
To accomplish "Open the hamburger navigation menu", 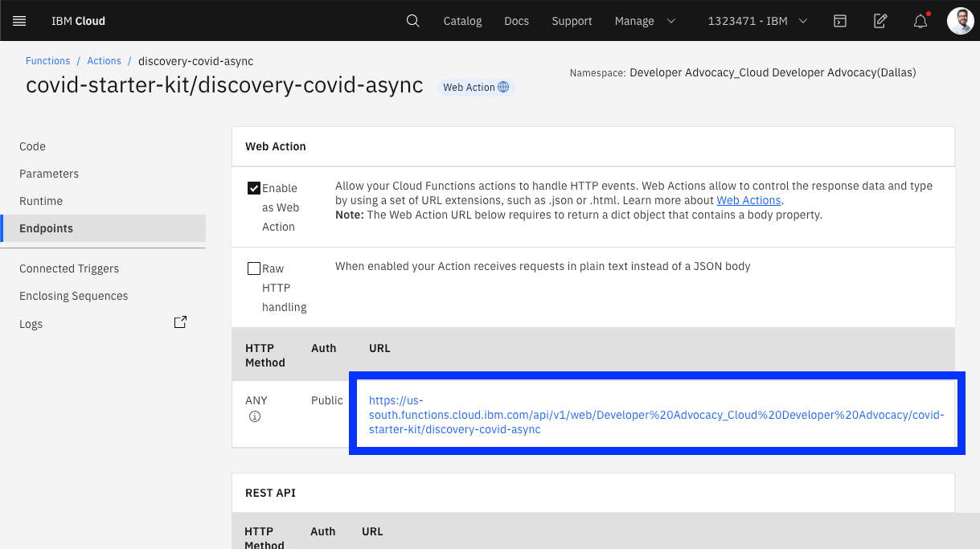I will 20,21.
